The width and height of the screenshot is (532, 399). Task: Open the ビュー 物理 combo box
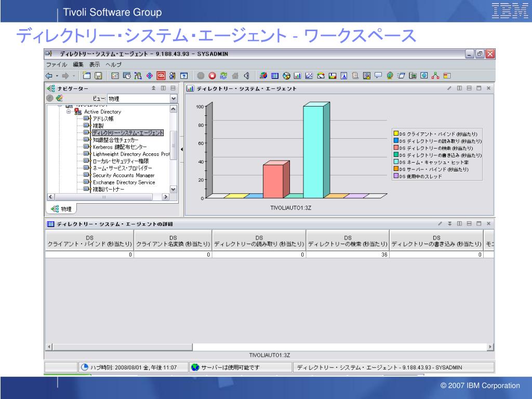tap(142, 98)
